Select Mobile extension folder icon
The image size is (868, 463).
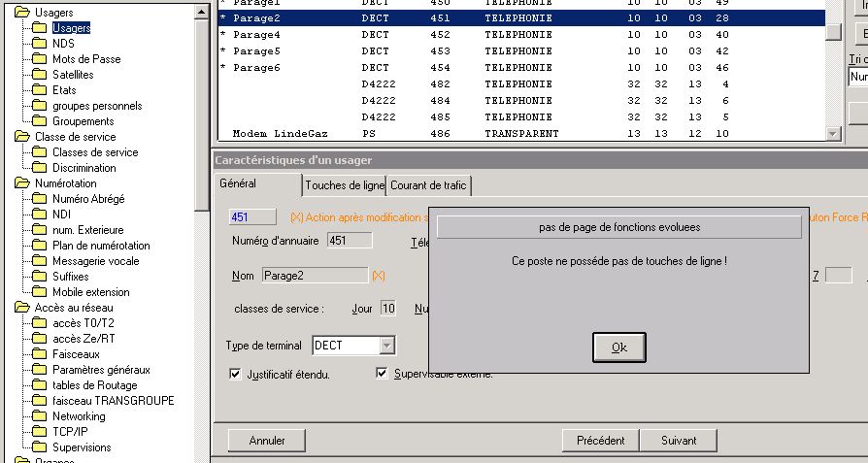point(39,291)
